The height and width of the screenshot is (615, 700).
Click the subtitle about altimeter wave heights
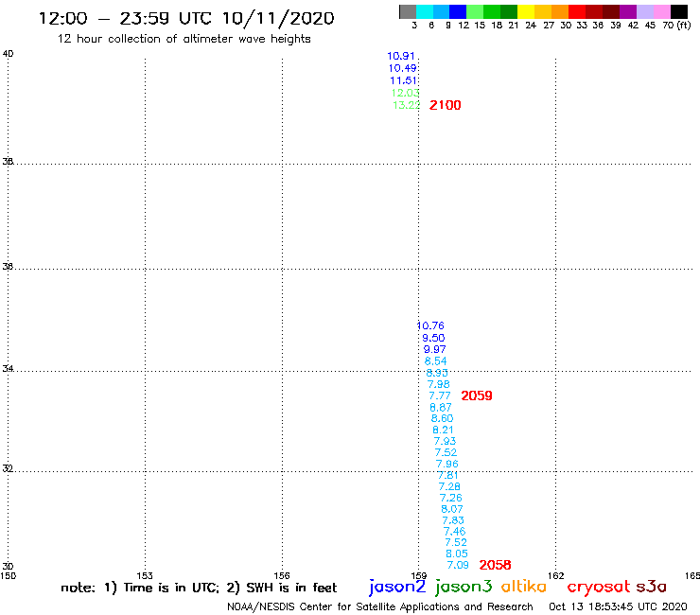point(184,39)
